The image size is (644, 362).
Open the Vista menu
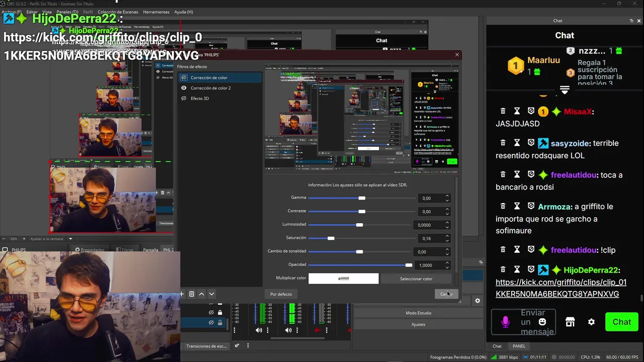(x=47, y=12)
